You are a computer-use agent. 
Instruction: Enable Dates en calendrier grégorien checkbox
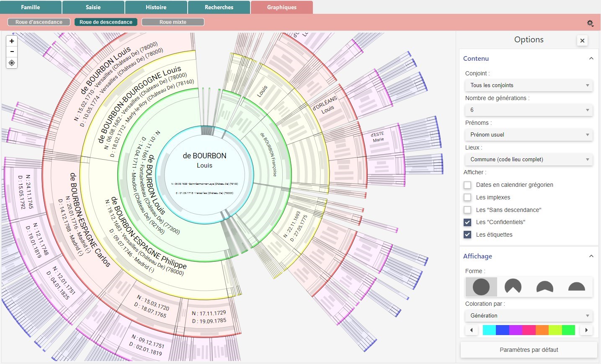tap(467, 185)
